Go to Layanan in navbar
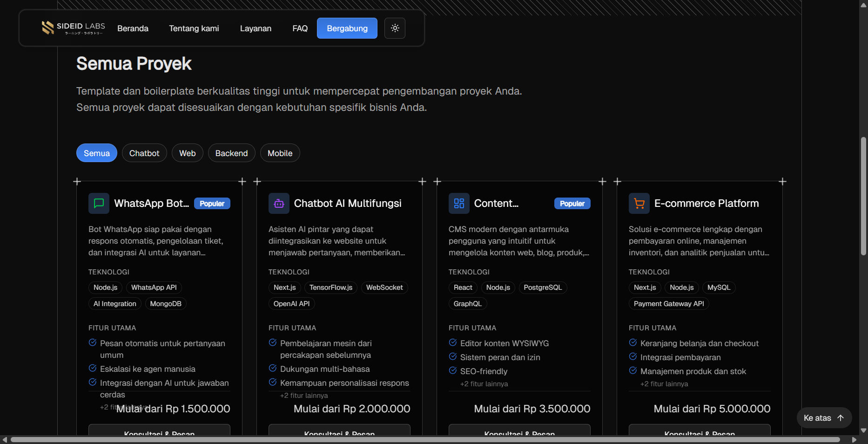Screen dimensions: 868x444 pyautogui.click(x=256, y=28)
